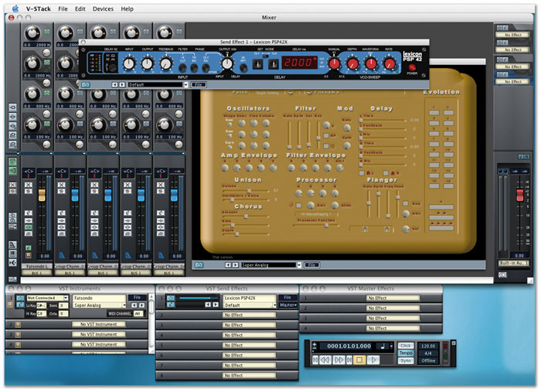
Task: Click the File button in the Fatsondo plugin window
Action: click(312, 265)
